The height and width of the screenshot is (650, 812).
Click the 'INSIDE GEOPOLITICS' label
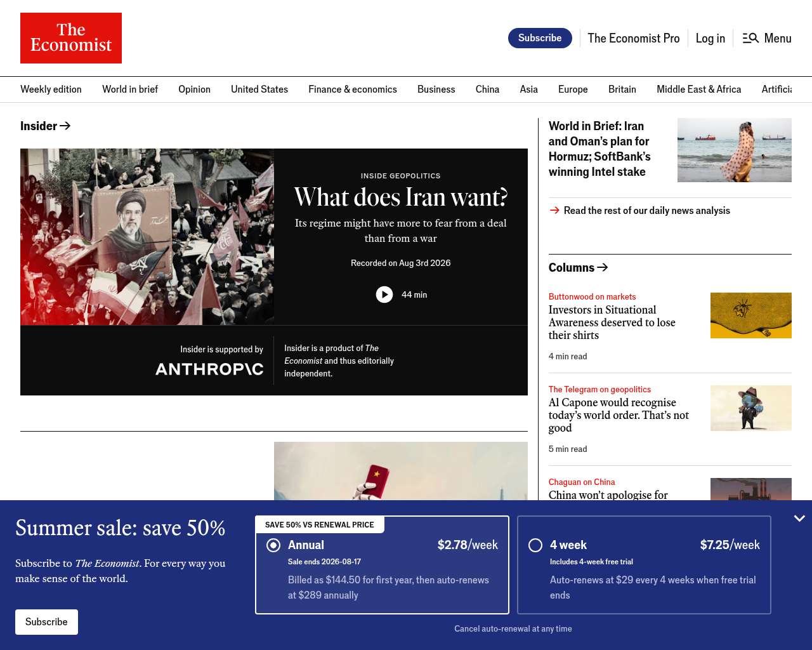coord(401,176)
